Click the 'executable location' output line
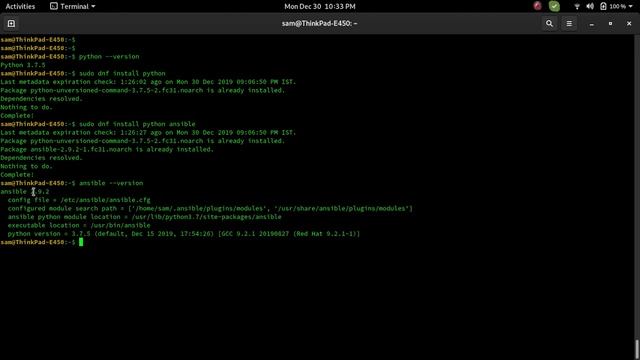 [x=79, y=225]
